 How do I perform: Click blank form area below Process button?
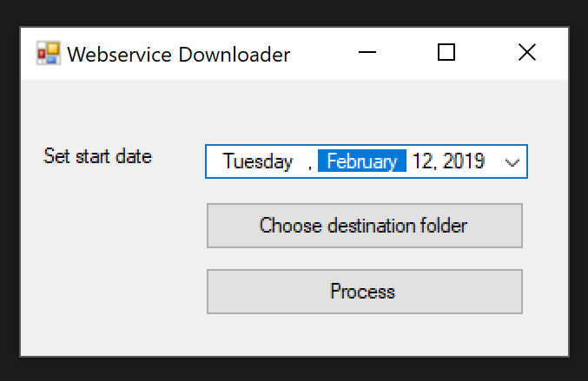[364, 334]
